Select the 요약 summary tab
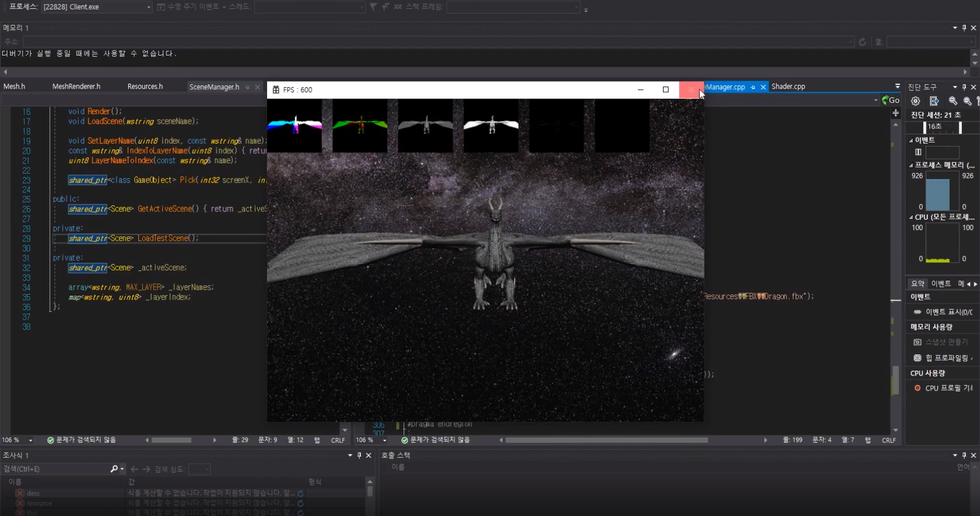The image size is (980, 516). pyautogui.click(x=918, y=284)
